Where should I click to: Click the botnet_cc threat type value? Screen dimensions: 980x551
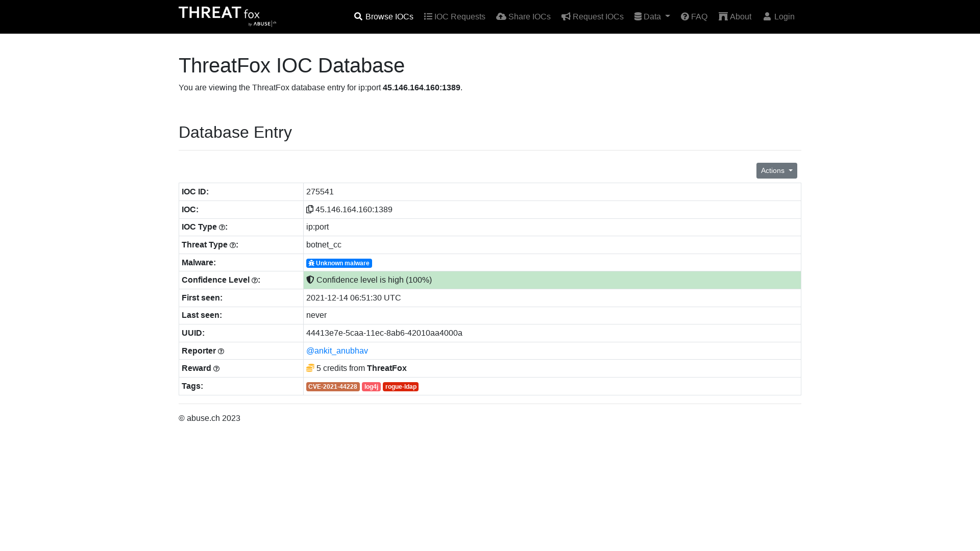(x=324, y=245)
